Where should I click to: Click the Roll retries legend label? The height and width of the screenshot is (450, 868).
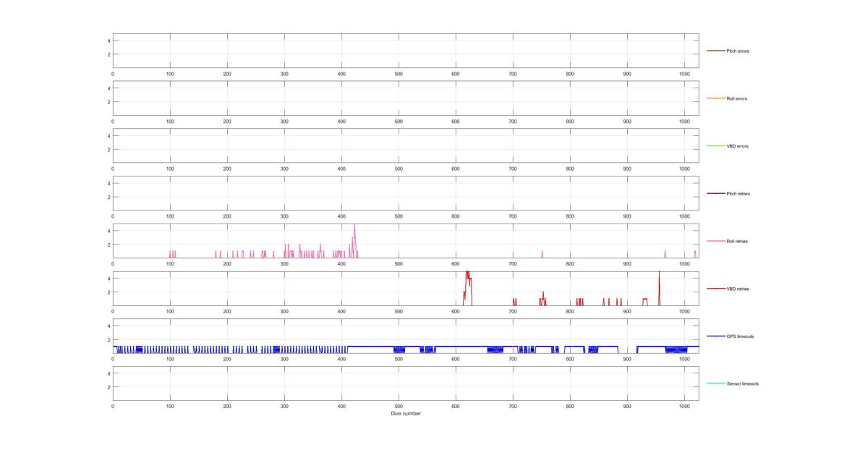pyautogui.click(x=739, y=242)
